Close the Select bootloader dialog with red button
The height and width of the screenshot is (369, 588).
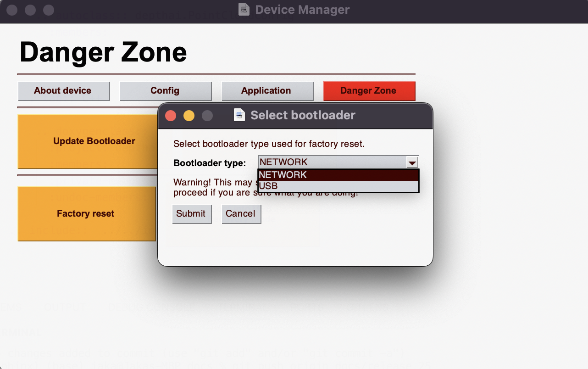171,116
